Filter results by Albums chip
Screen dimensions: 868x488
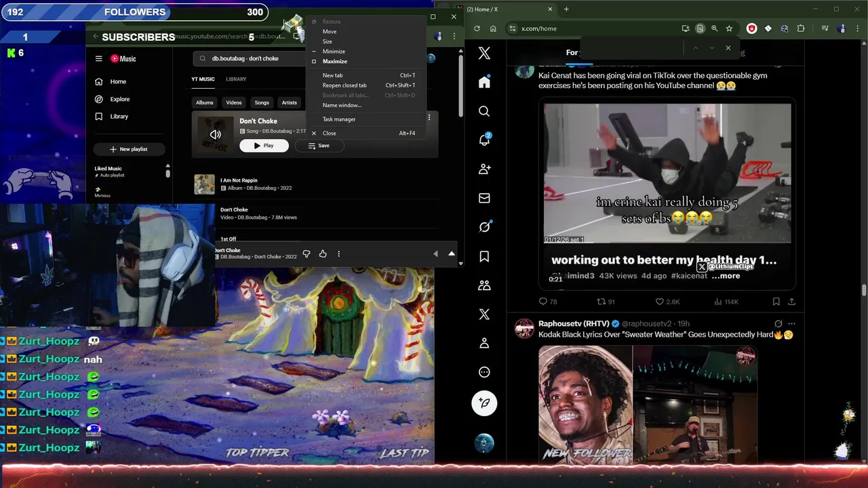(x=205, y=102)
